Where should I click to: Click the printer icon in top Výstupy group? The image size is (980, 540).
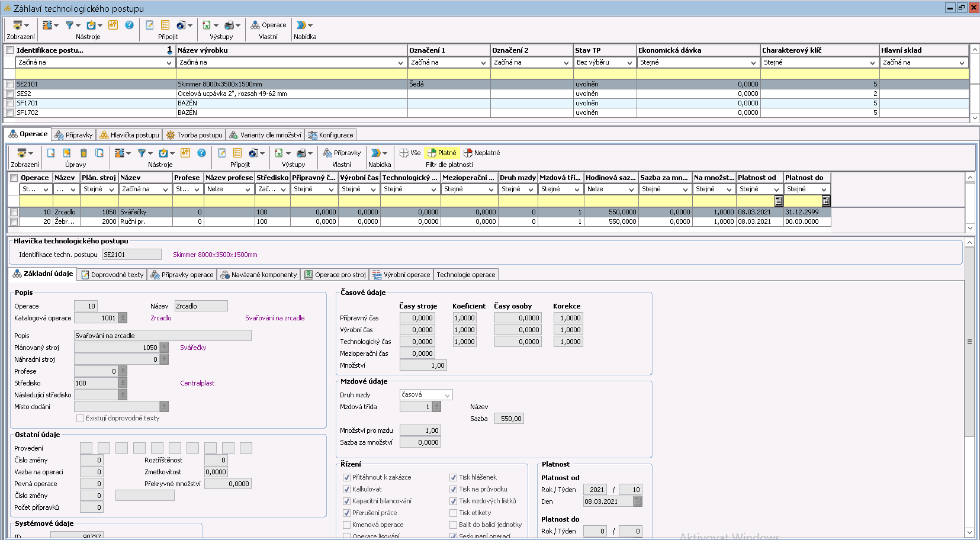click(x=229, y=25)
